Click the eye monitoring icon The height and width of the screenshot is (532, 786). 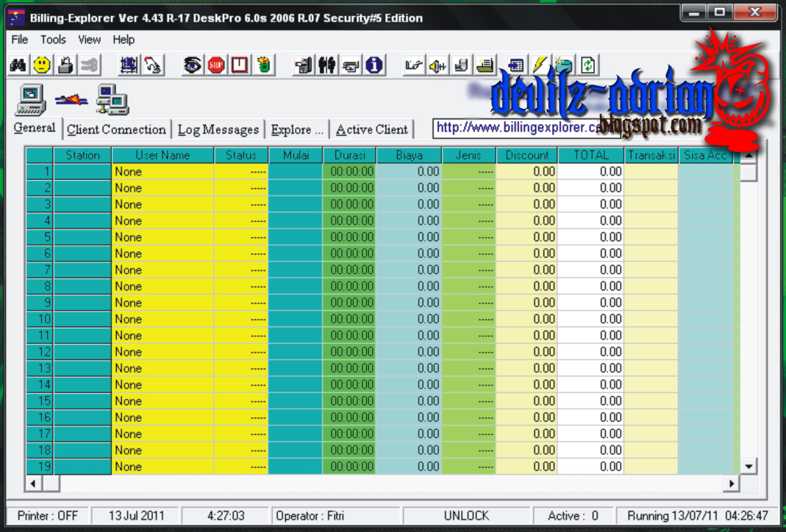[192, 65]
